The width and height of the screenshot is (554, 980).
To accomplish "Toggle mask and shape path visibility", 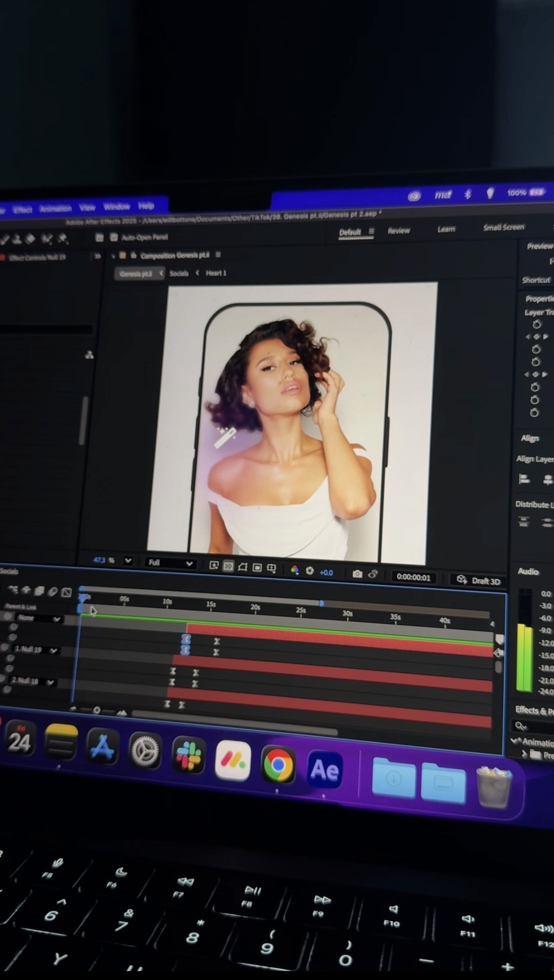I will point(242,567).
